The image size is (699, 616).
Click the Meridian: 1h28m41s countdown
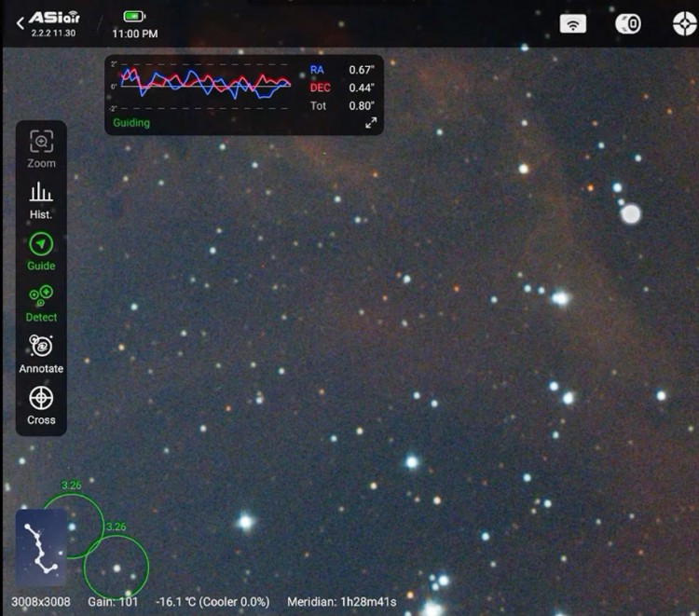coord(341,602)
